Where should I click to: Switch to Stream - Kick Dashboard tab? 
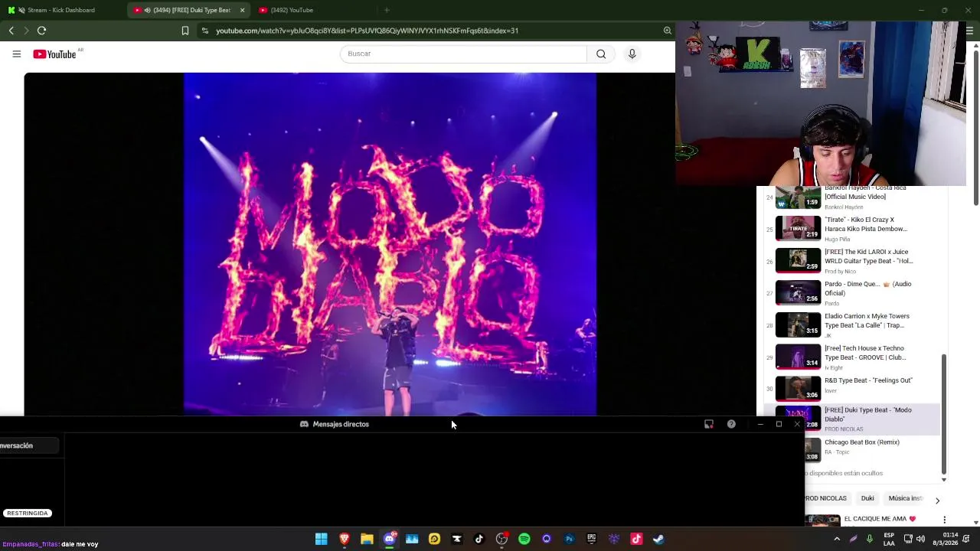(63, 10)
